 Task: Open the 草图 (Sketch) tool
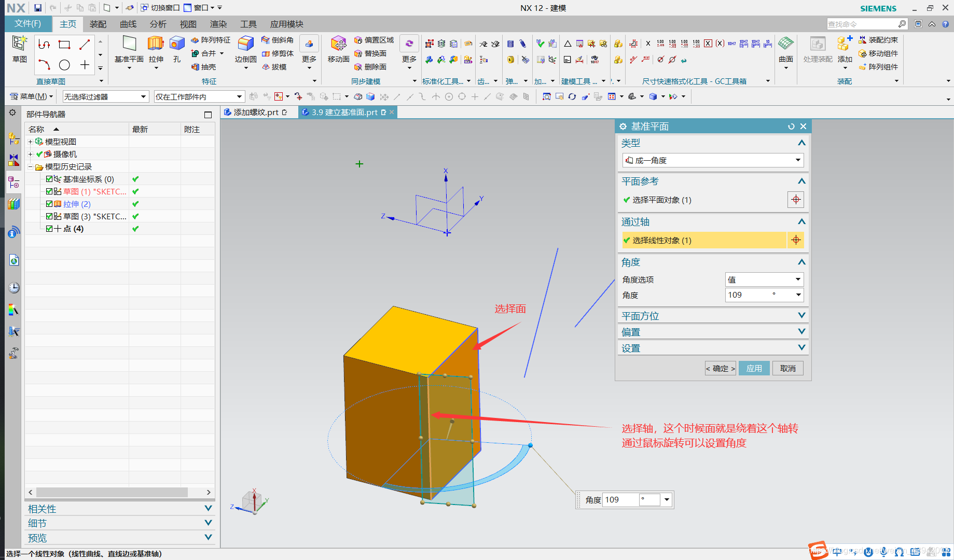pos(20,49)
